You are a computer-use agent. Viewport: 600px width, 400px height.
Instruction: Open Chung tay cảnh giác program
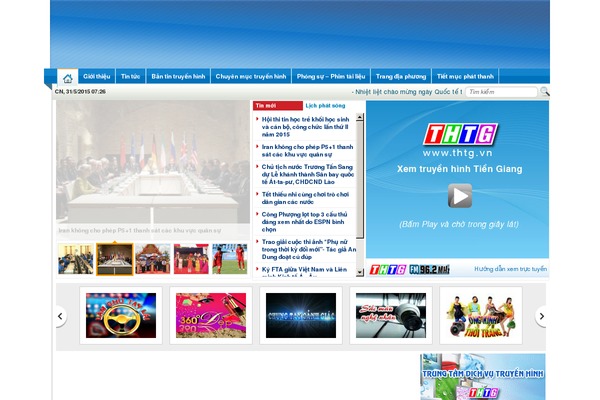301,315
